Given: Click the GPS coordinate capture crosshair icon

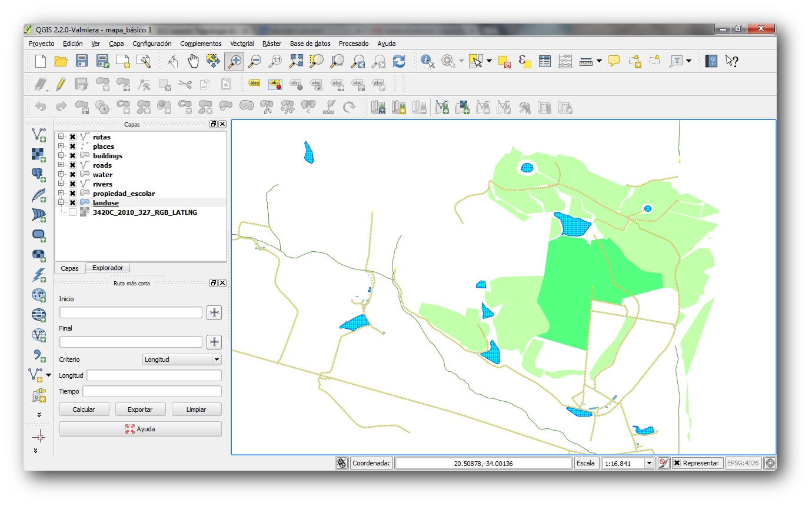Looking at the screenshot, I should click(39, 435).
